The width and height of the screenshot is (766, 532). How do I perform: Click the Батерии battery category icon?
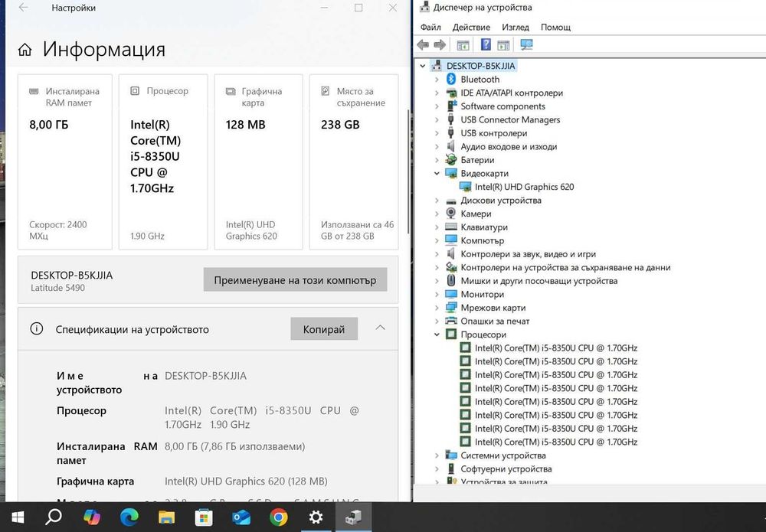pyautogui.click(x=451, y=159)
